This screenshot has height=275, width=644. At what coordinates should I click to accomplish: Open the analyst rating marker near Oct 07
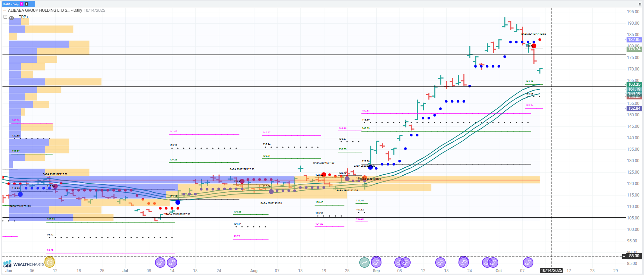pyautogui.click(x=528, y=262)
